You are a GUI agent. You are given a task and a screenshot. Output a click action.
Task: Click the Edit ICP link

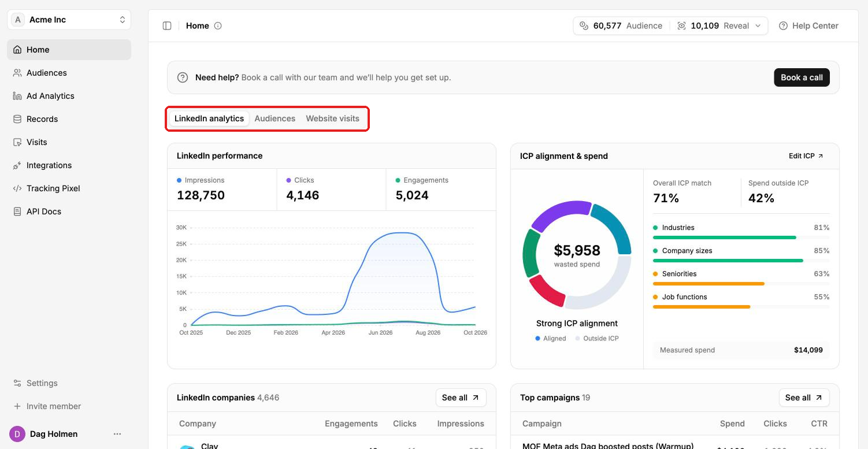click(806, 156)
